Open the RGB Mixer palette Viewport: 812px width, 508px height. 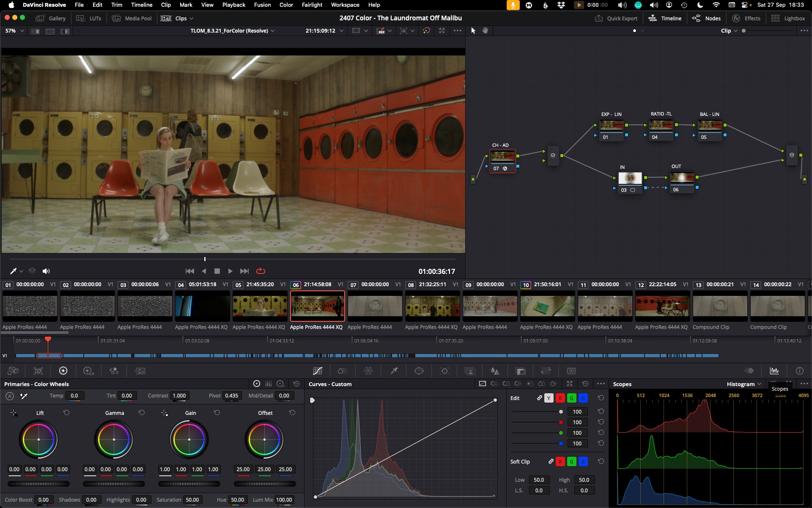click(114, 371)
